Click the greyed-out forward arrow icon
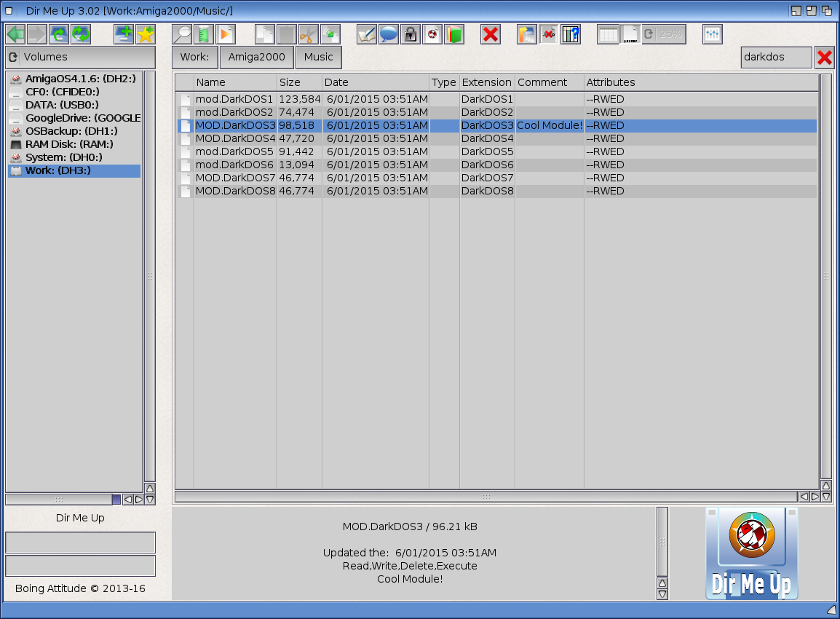Image resolution: width=840 pixels, height=619 pixels. click(x=37, y=34)
